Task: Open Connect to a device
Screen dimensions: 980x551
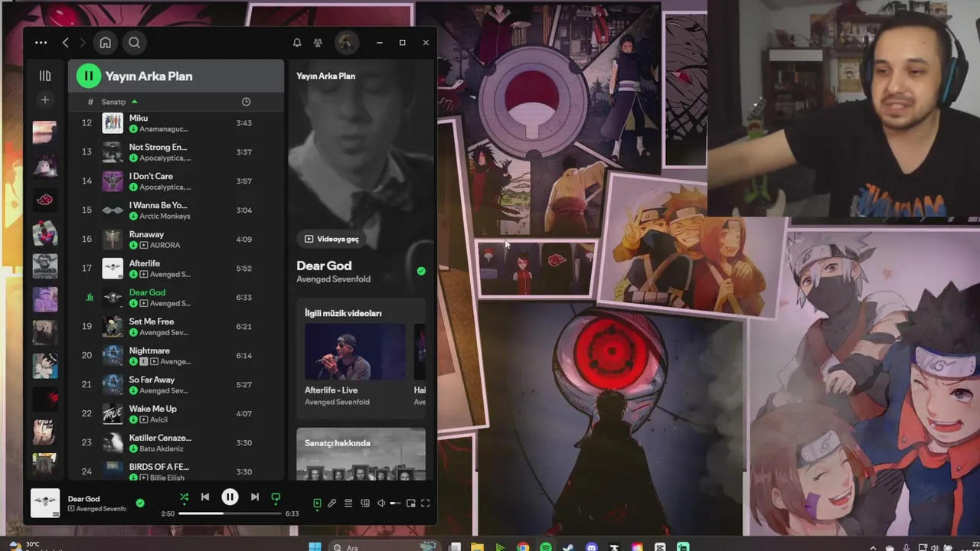Action: click(365, 503)
